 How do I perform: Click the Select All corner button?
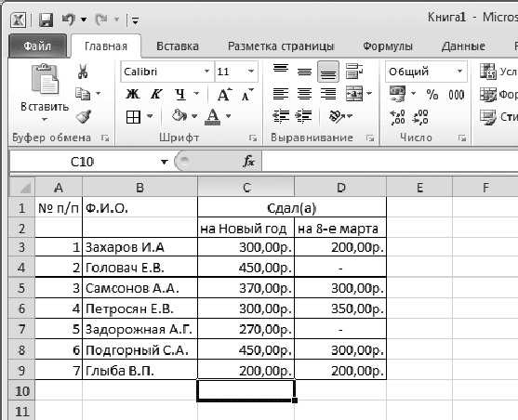coord(22,187)
